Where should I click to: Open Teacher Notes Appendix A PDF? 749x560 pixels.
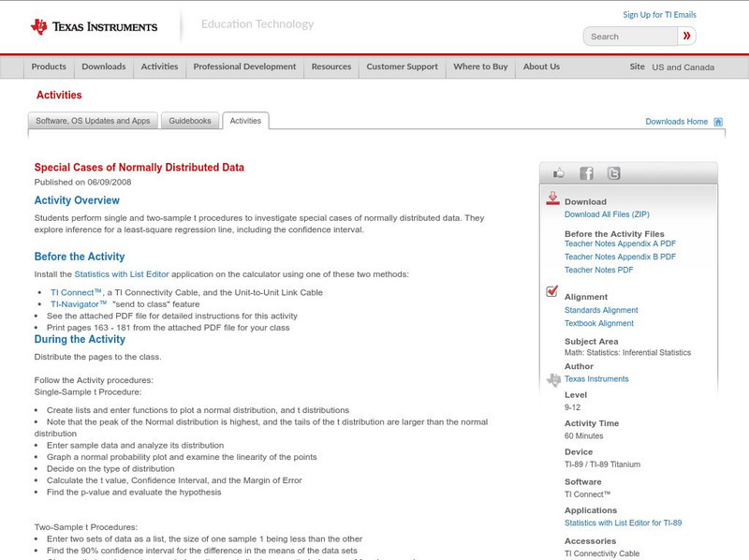pyautogui.click(x=620, y=243)
